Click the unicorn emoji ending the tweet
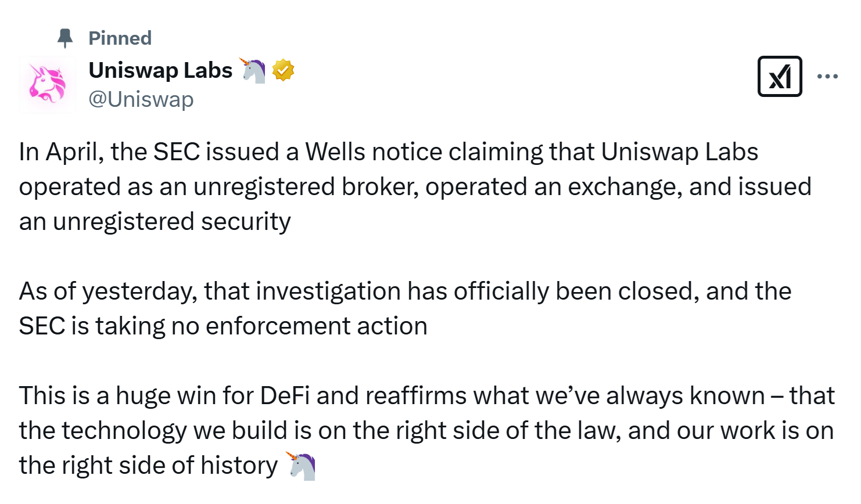The width and height of the screenshot is (861, 504). pos(300,466)
